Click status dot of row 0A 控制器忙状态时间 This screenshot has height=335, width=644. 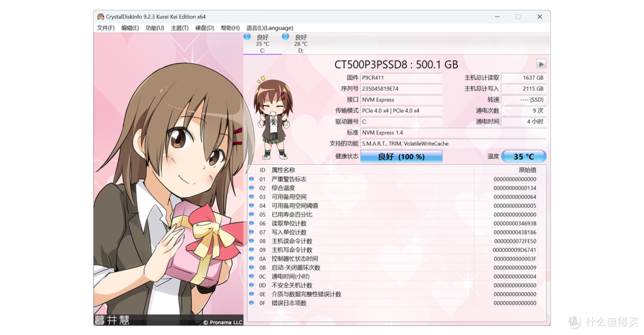(252, 259)
